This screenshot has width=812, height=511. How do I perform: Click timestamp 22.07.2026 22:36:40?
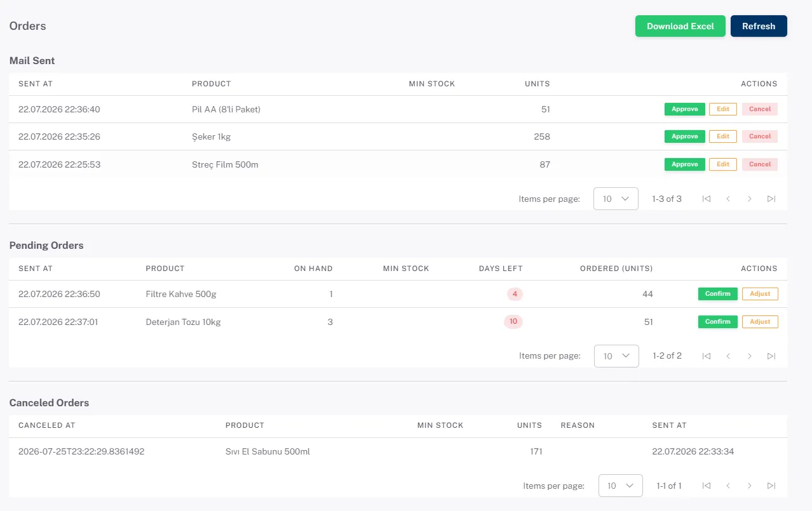(59, 109)
